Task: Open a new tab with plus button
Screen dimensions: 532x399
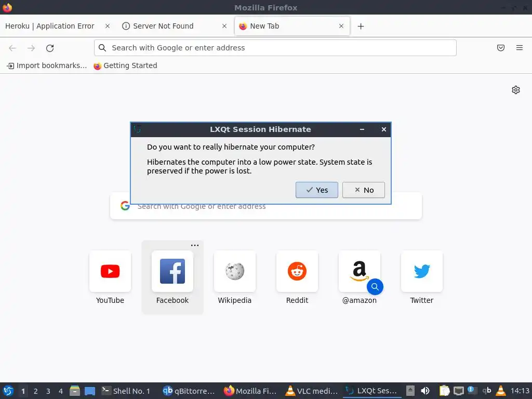Action: [x=361, y=26]
